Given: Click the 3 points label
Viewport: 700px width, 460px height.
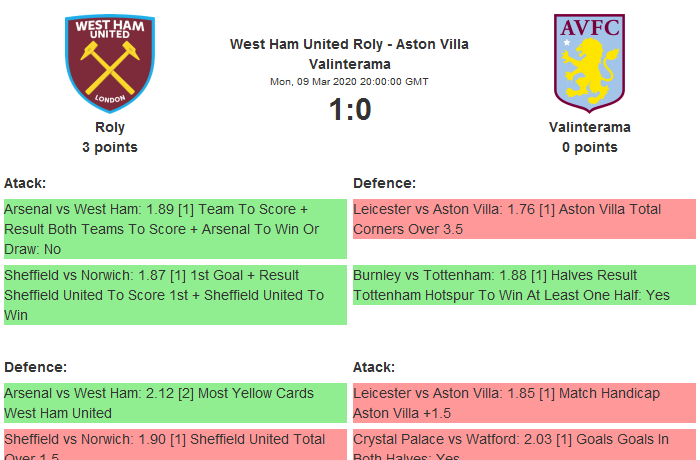Looking at the screenshot, I should [x=110, y=147].
